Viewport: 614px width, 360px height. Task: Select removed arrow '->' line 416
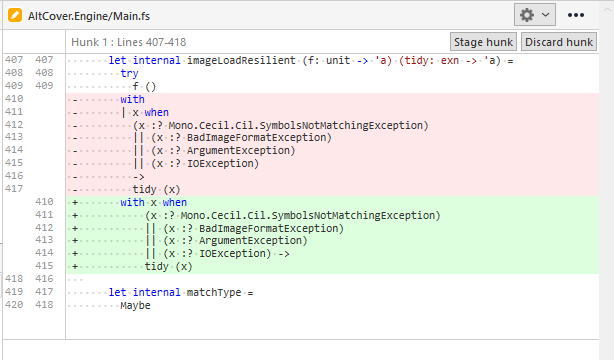332,176
